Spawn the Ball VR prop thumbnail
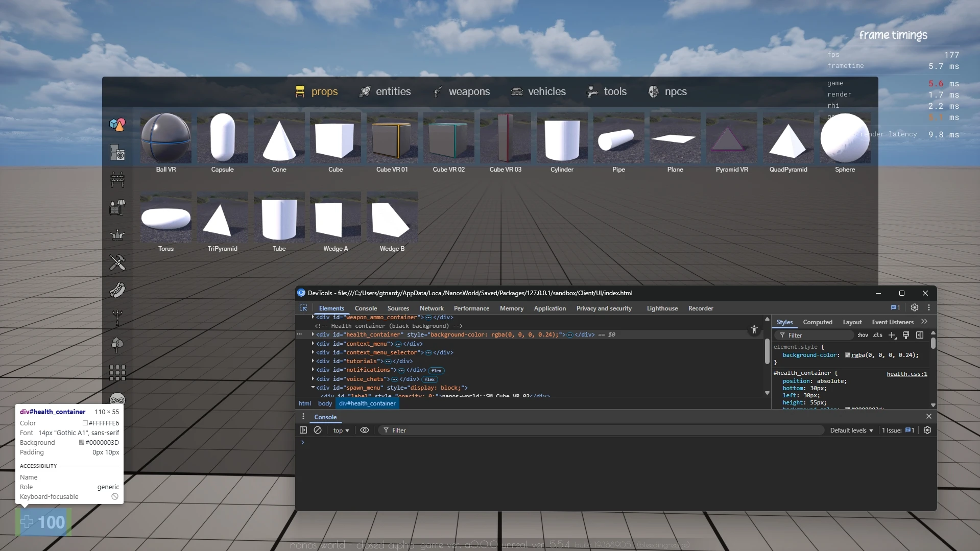This screenshot has height=551, width=980. 166,138
